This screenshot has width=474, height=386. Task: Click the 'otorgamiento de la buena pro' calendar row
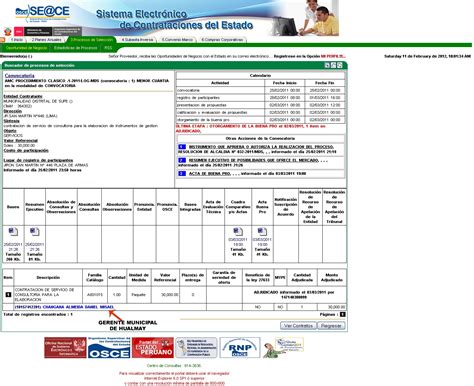pyautogui.click(x=261, y=120)
